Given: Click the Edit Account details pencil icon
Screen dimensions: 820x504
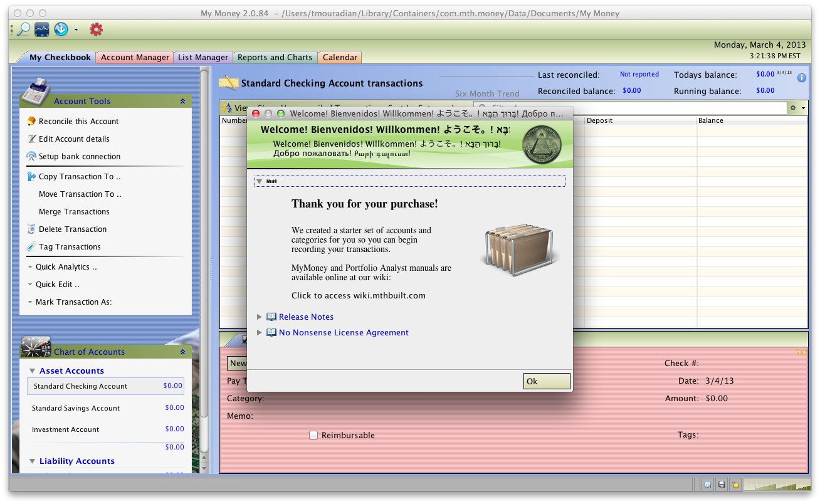Looking at the screenshot, I should 31,139.
